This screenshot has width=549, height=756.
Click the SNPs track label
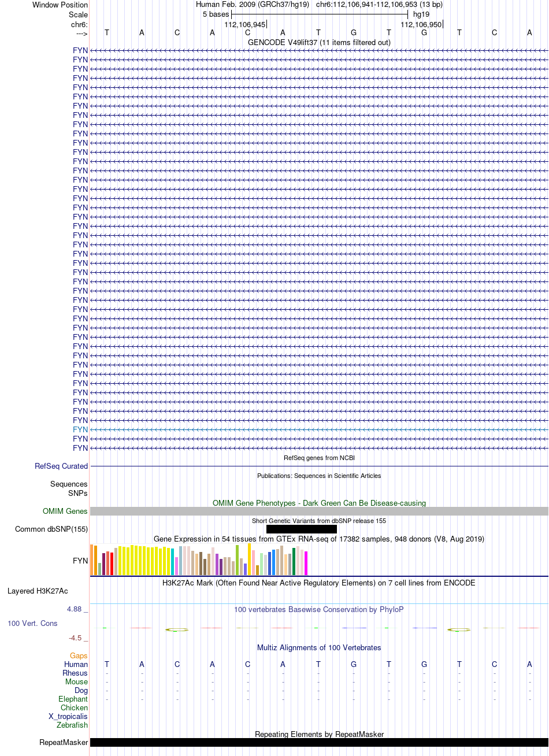click(x=78, y=493)
